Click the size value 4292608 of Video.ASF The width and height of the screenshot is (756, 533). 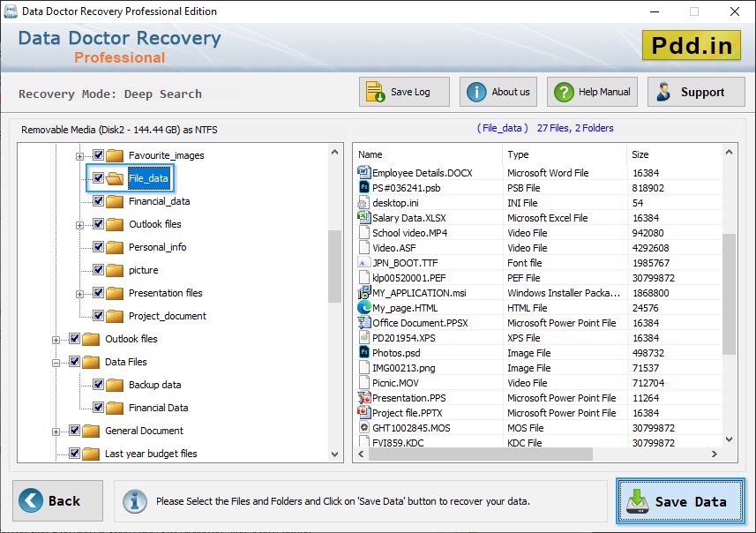(650, 247)
